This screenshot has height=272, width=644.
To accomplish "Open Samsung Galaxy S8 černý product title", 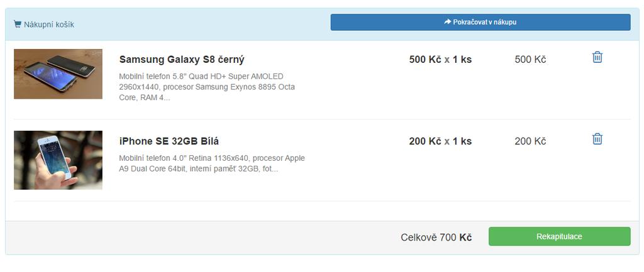I will [182, 60].
